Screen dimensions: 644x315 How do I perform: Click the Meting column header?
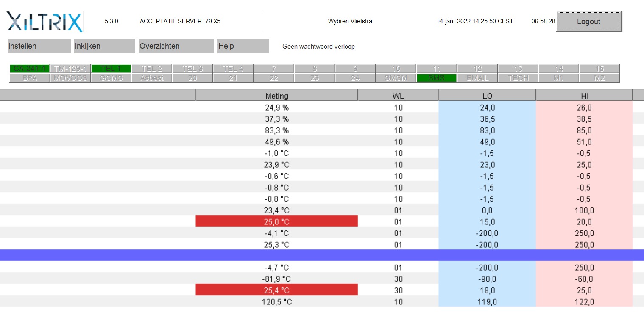(276, 95)
